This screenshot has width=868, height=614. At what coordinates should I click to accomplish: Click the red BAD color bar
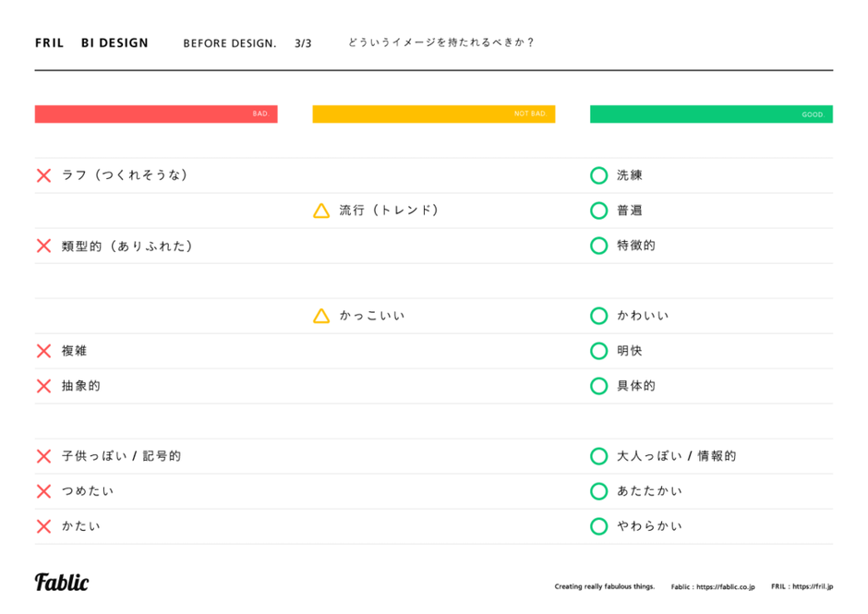click(156, 114)
